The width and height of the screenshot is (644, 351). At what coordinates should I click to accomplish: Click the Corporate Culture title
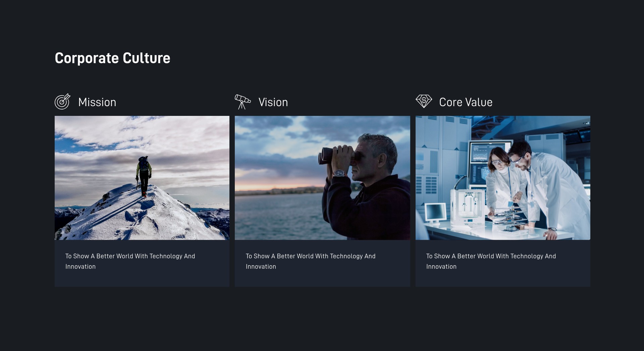click(x=112, y=58)
